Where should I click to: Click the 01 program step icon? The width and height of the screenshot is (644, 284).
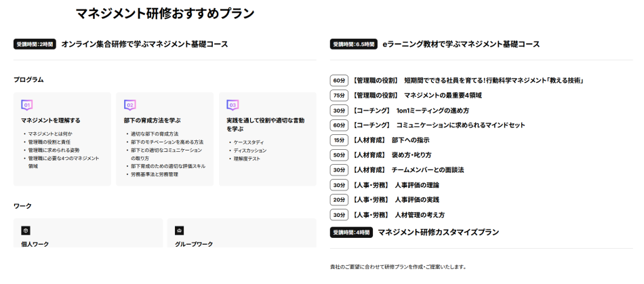(x=27, y=105)
